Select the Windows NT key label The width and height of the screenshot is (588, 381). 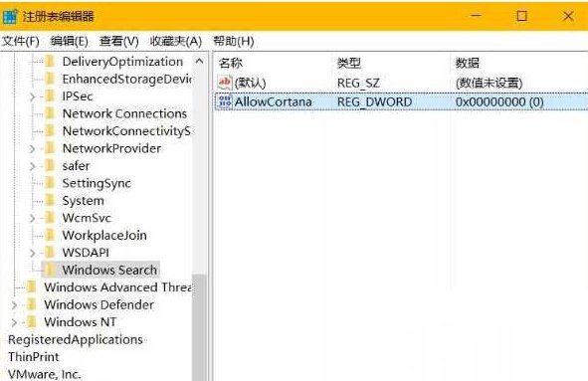pos(81,321)
